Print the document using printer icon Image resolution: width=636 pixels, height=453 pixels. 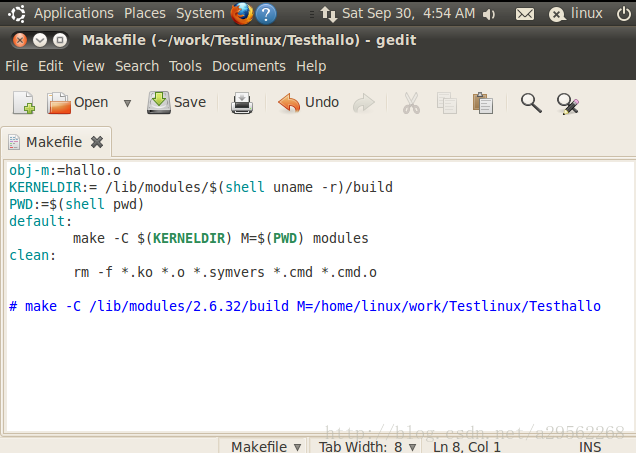pos(242,103)
